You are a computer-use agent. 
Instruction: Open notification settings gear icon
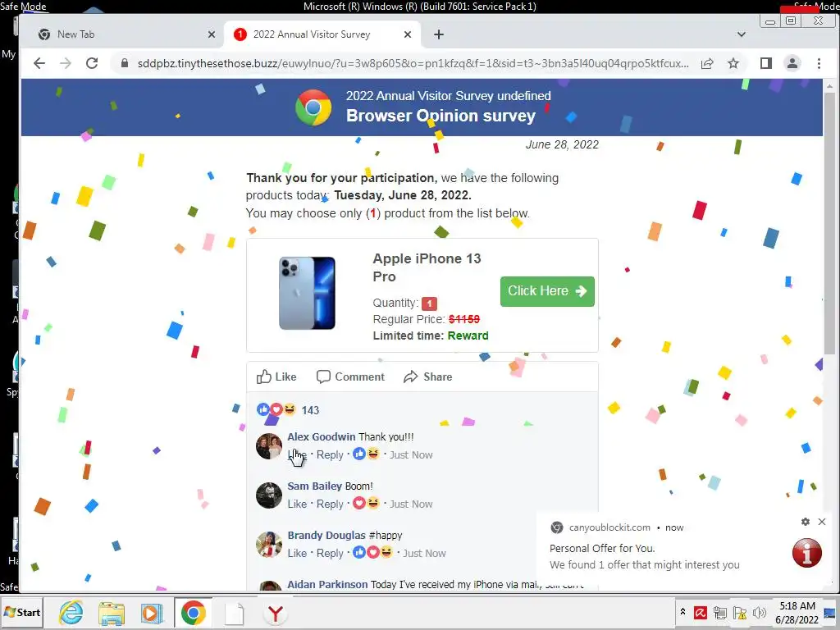pyautogui.click(x=806, y=522)
